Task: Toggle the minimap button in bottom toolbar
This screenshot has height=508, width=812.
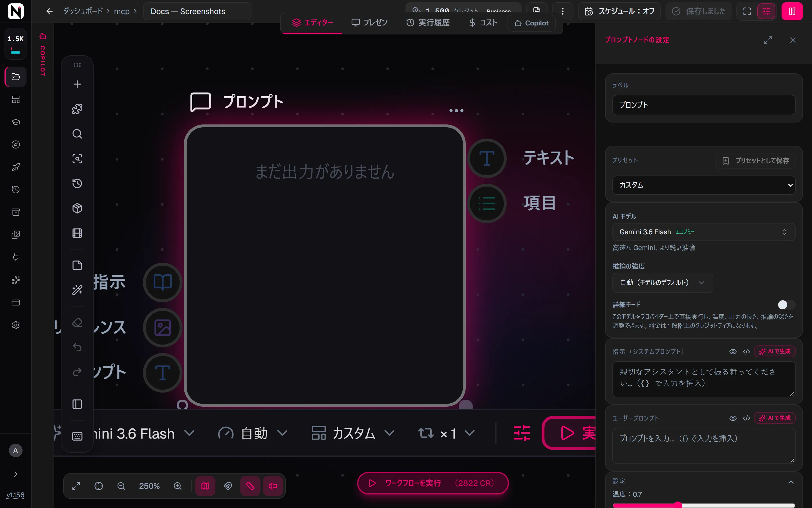Action: coord(205,486)
